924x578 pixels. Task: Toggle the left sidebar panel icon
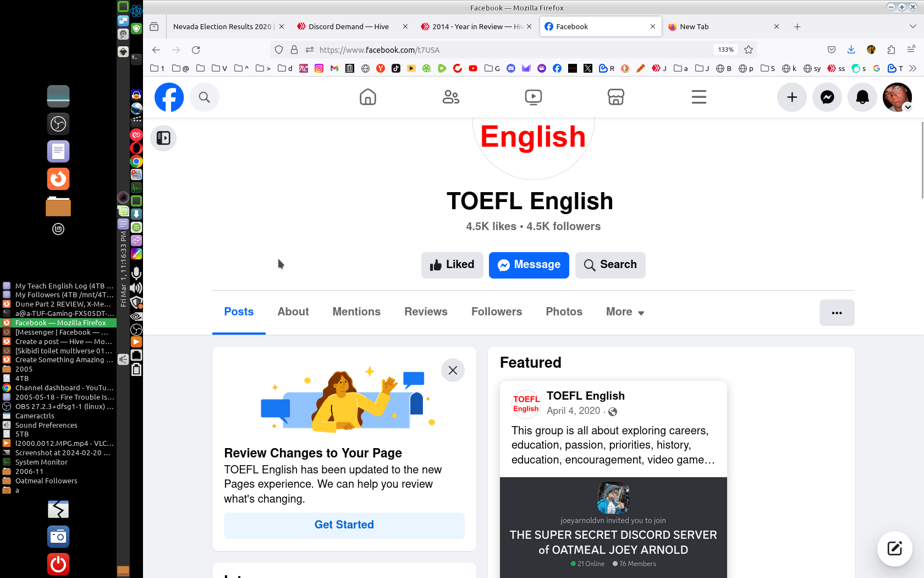click(x=163, y=138)
